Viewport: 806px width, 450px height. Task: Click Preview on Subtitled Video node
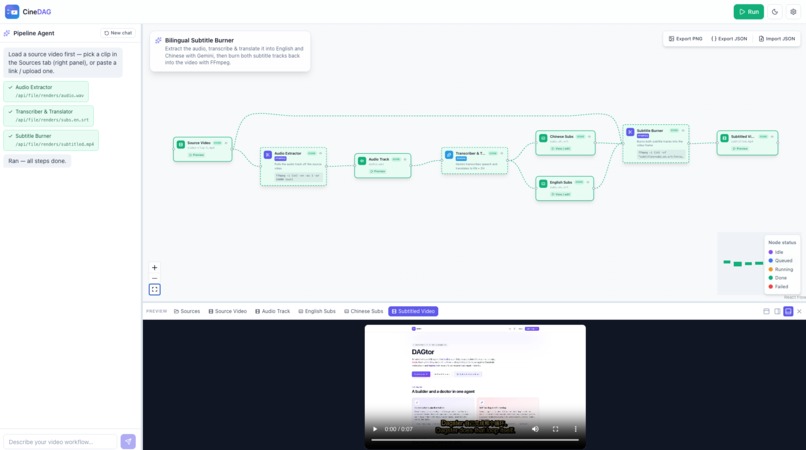point(740,149)
